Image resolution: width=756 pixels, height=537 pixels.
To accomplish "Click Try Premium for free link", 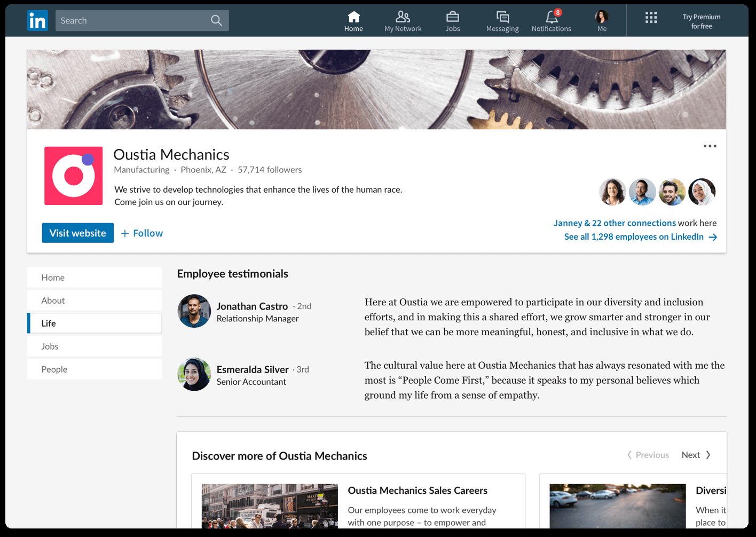I will 701,21.
